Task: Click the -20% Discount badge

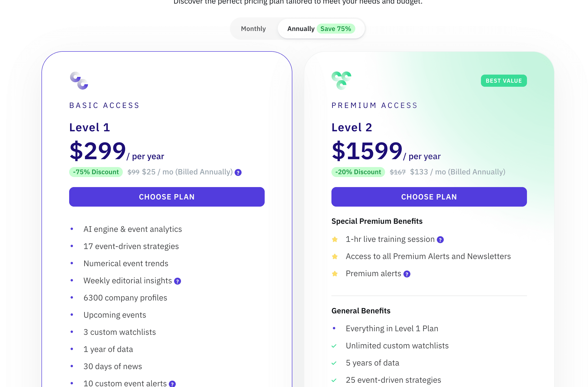Action: [358, 172]
